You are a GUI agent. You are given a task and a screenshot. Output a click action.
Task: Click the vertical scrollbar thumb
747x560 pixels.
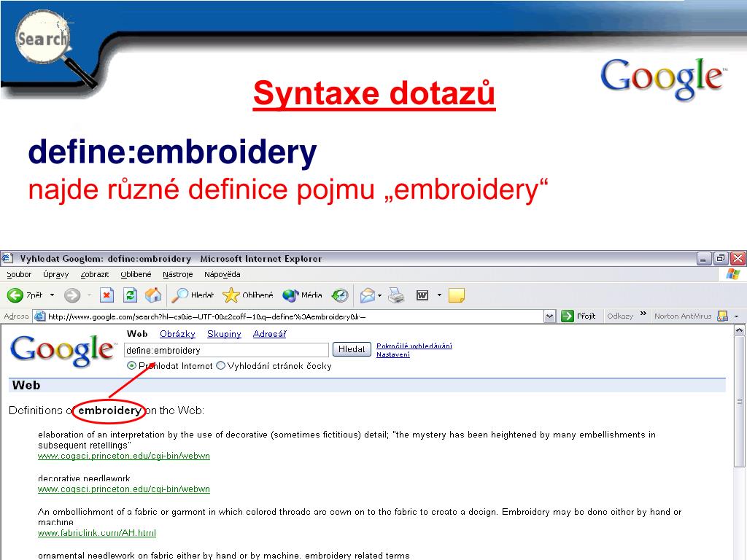(740, 402)
